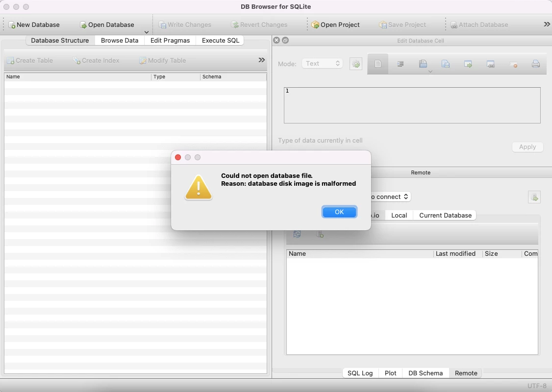Viewport: 552px width, 392px height.
Task: Close the error dialog with red button
Action: tap(178, 157)
